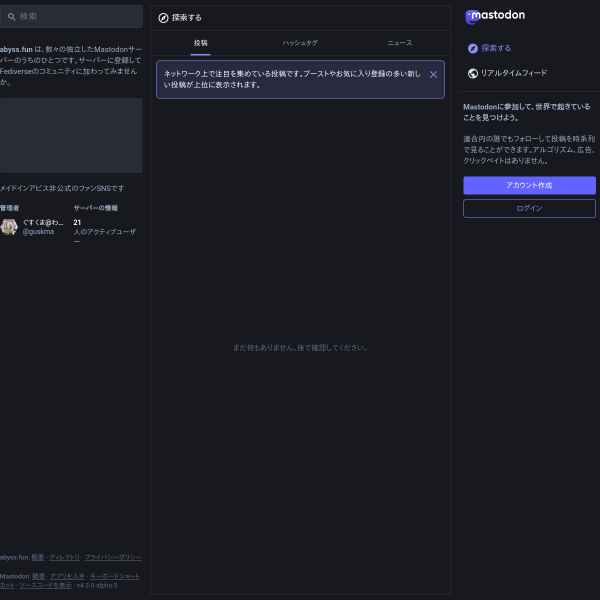Switch to the ハッシュタグ tab
Screen dimensions: 600x600
(x=300, y=43)
